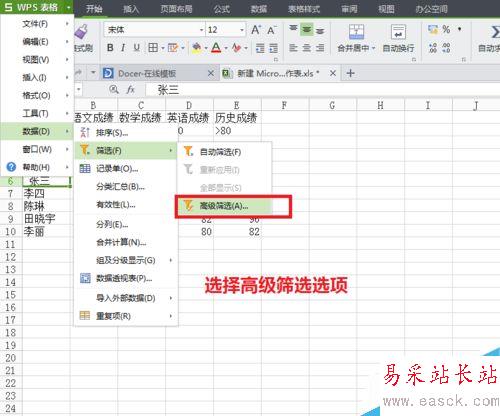This screenshot has width=500, height=416.
Task: Open Merge and Center dropdown arrow
Action: tap(374, 48)
